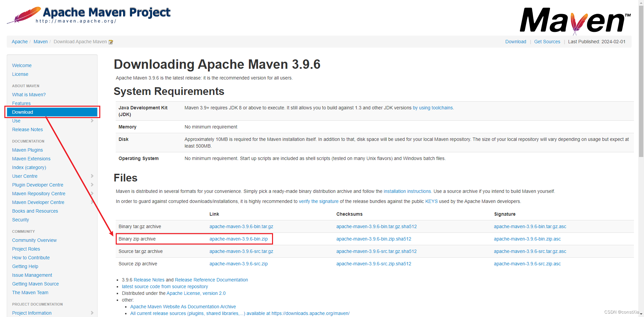Viewport: 644px width, 317px height.
Task: Open 3.9.6 Release Notes bullet link
Action: pyautogui.click(x=149, y=280)
